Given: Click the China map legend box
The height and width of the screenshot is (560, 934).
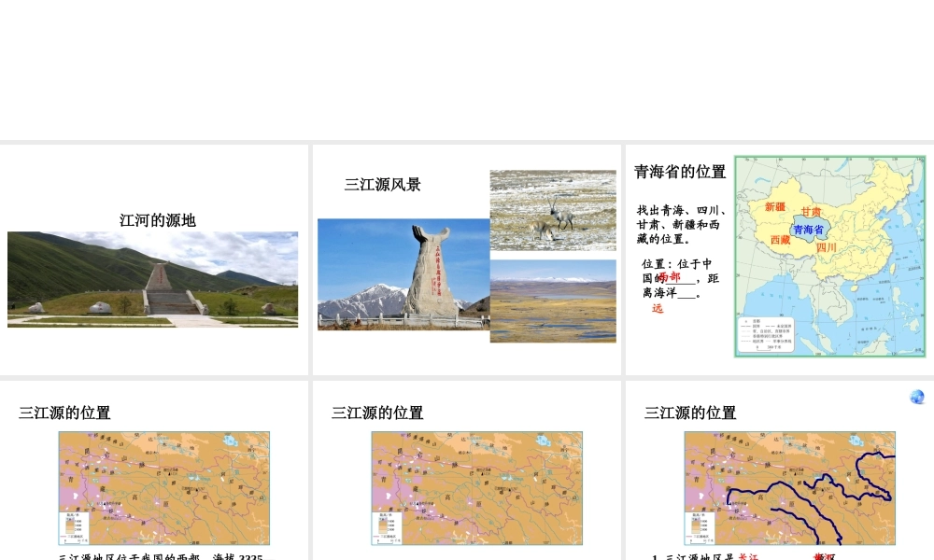Looking at the screenshot, I should pyautogui.click(x=766, y=334).
